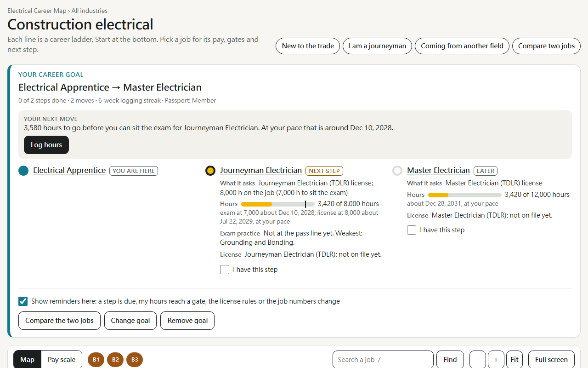Zoom in the map with plus button
Image resolution: width=588 pixels, height=368 pixels.
coord(496,360)
